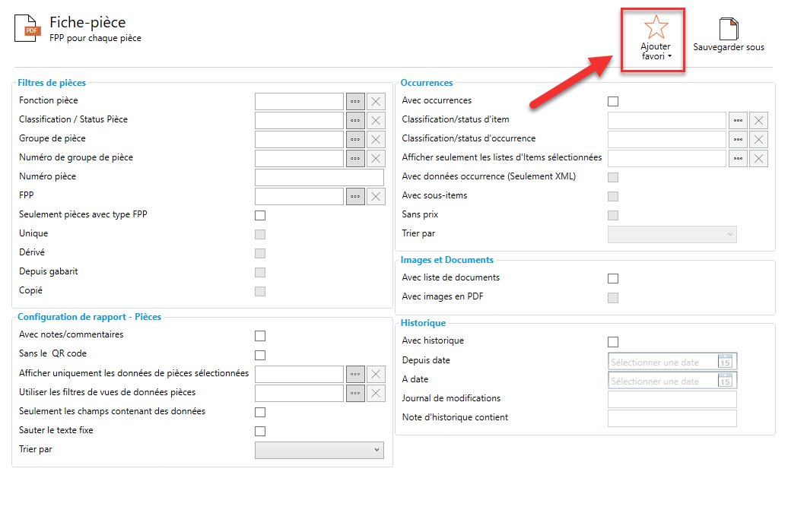Enable Avec occurrences checkbox
788x532 pixels.
pyautogui.click(x=613, y=101)
